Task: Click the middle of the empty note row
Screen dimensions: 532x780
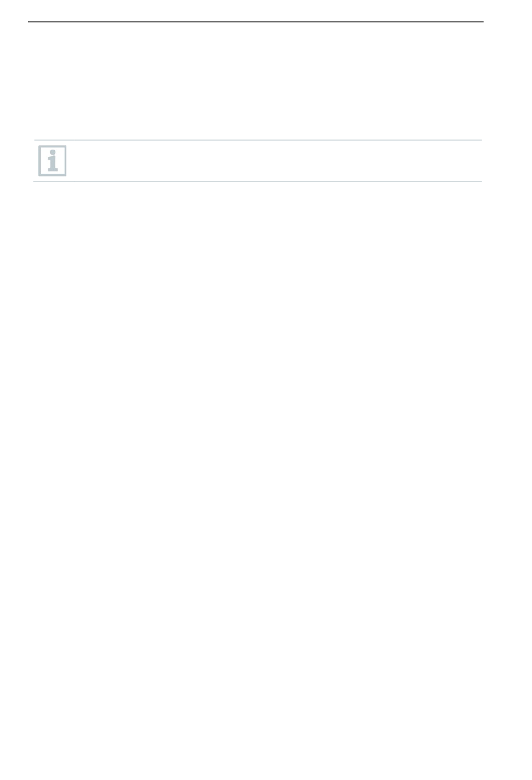Action: (258, 161)
